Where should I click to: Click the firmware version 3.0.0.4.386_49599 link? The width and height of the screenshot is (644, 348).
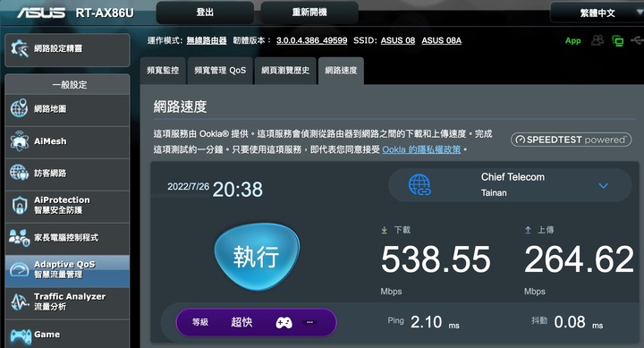[x=312, y=40]
